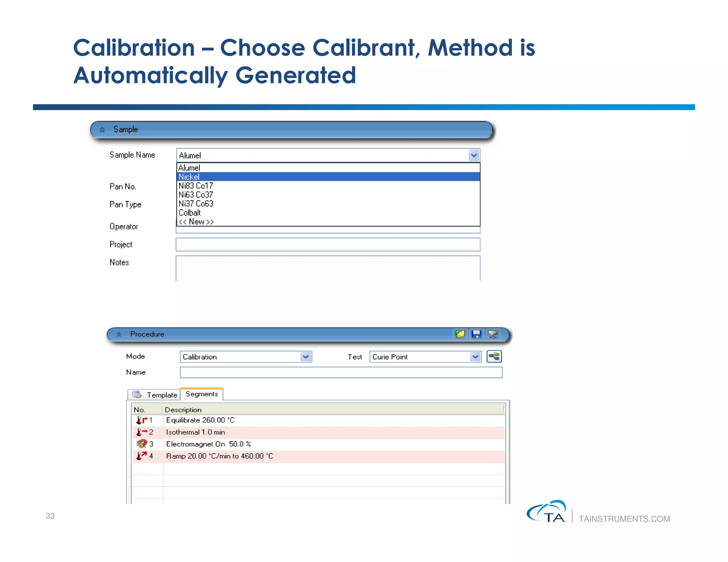
Task: Choose Ni83 Co17 from the list
Action: (196, 186)
